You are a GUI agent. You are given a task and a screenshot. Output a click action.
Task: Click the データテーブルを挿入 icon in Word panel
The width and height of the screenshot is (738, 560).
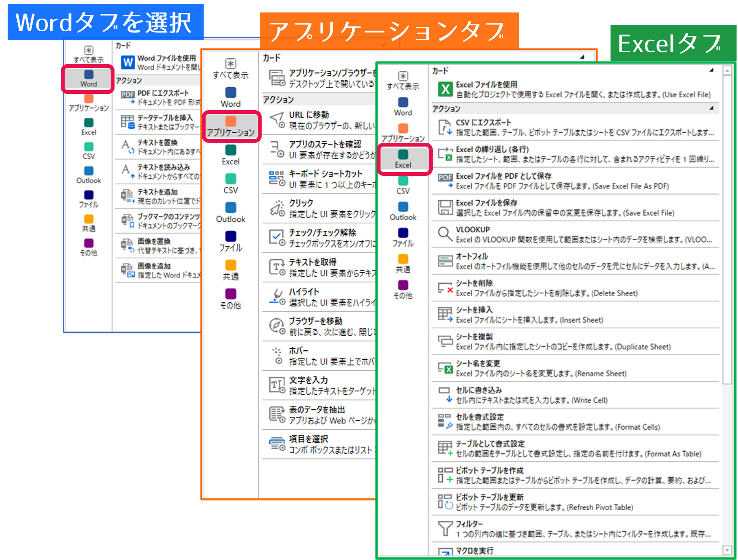pos(127,122)
